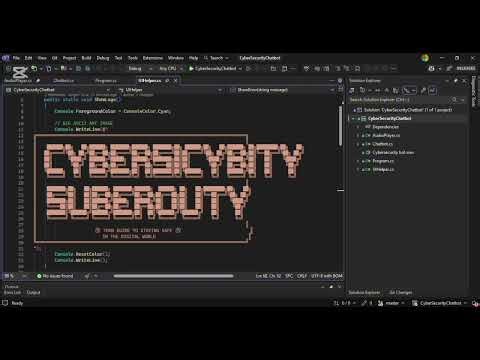Open the Output tab
Viewport: 480px width, 360px height.
33,292
